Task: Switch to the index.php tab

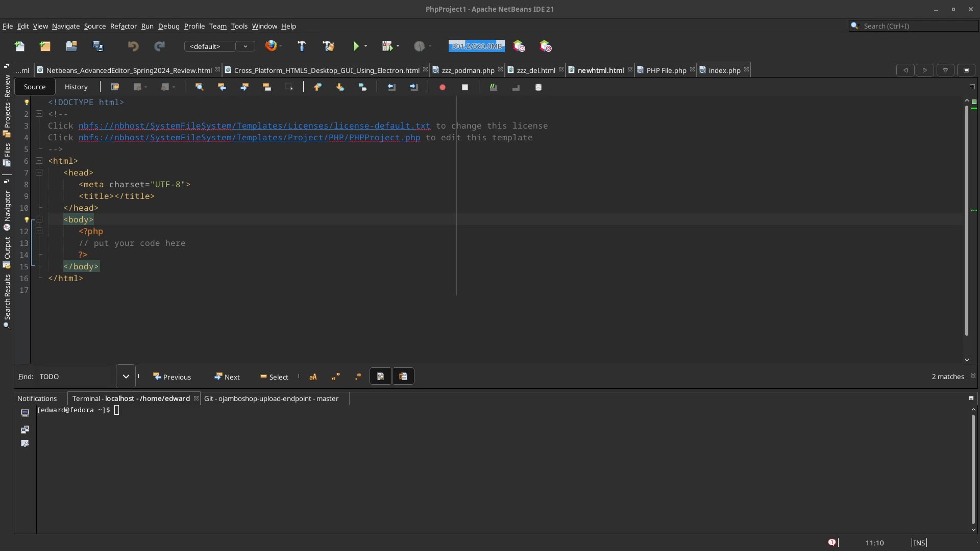Action: [x=723, y=70]
